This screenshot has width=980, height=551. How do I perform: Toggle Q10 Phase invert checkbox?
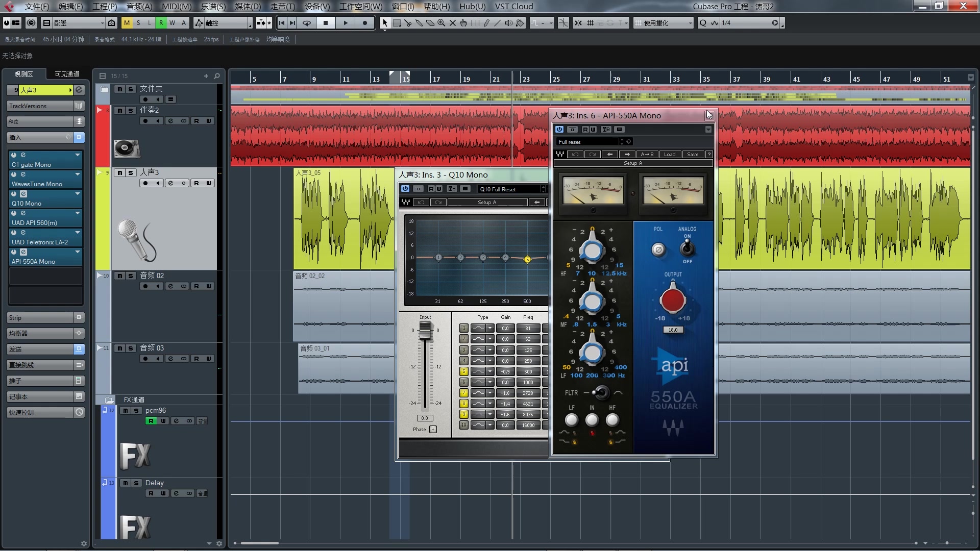click(x=433, y=429)
